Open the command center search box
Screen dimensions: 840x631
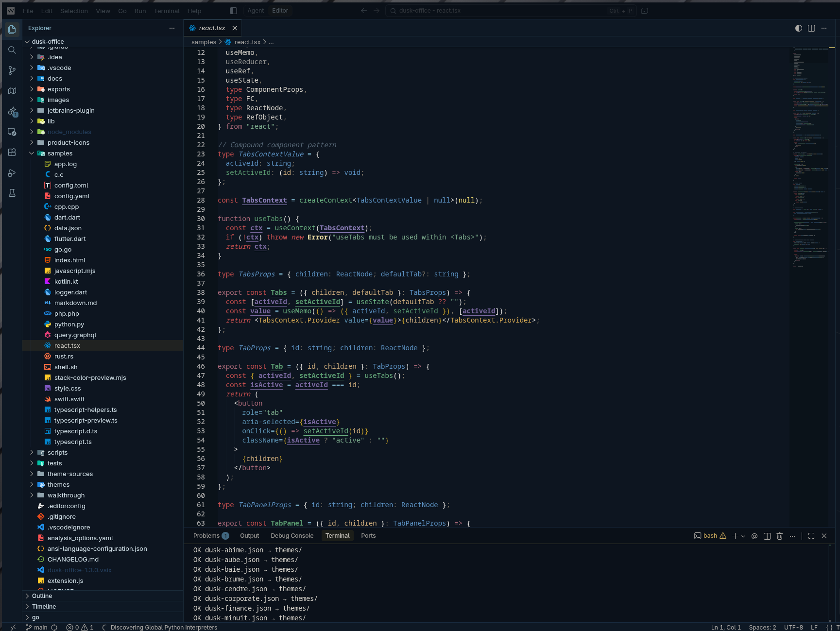[511, 11]
